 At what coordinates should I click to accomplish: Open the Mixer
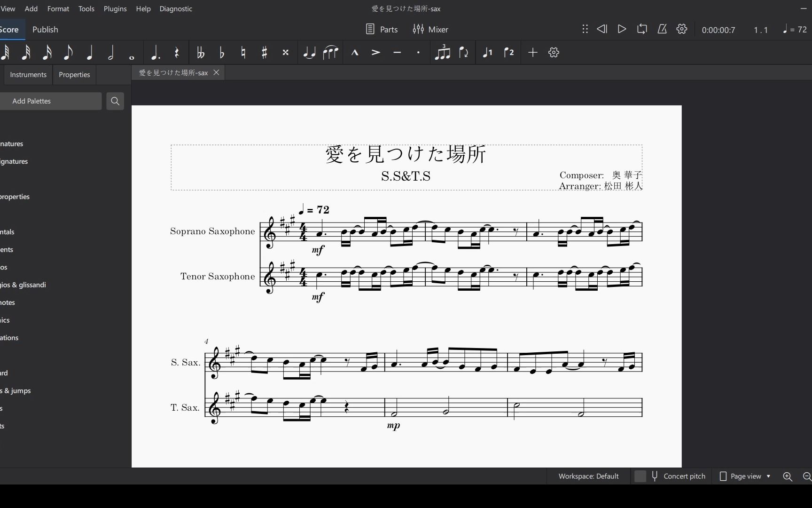(430, 29)
